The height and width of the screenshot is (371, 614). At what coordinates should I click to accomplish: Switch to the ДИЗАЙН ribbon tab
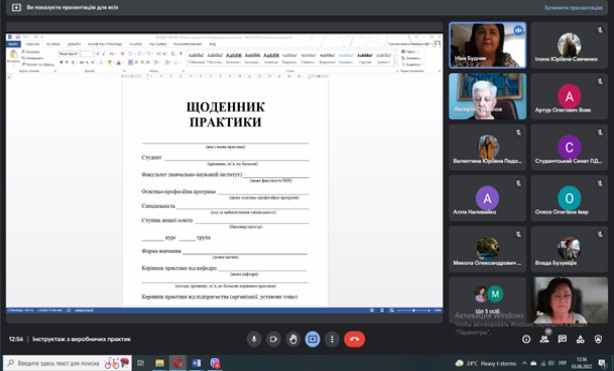pyautogui.click(x=74, y=44)
